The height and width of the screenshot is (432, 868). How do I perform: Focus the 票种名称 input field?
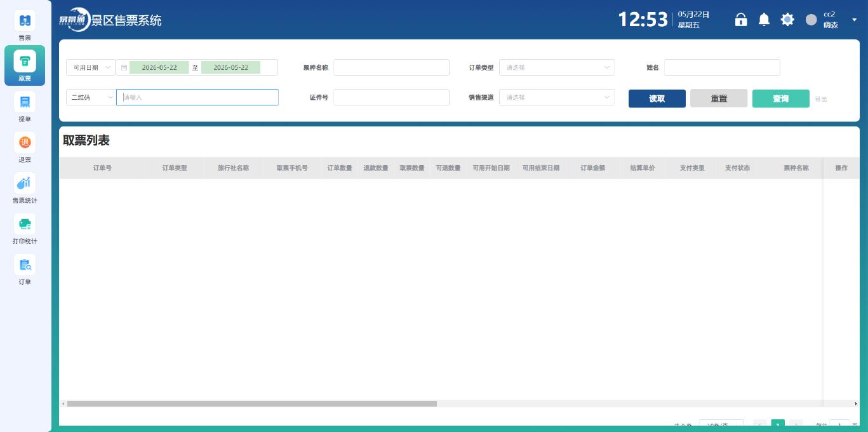coord(391,67)
